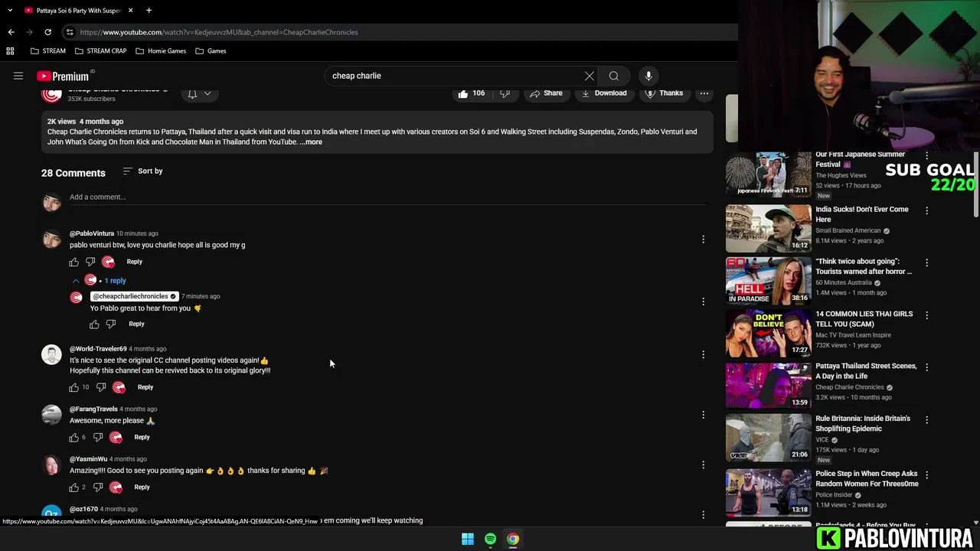
Task: Like the @PabloVintura comment
Action: [74, 262]
